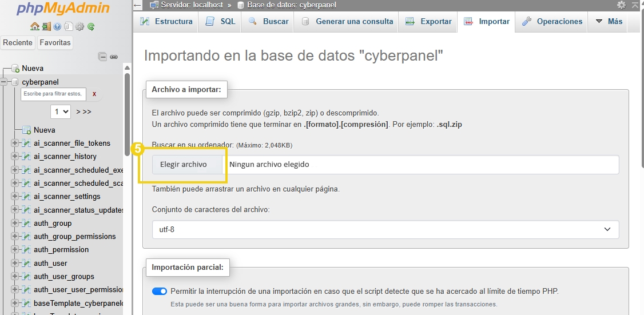Toggle the link with main panel icon
Viewport: 644px width, 315px height.
114,57
